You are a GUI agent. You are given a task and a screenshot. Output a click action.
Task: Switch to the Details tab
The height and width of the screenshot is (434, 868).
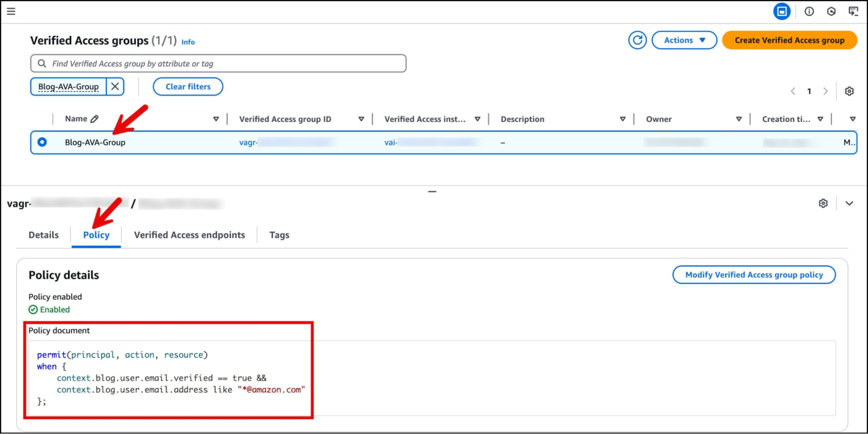click(43, 235)
